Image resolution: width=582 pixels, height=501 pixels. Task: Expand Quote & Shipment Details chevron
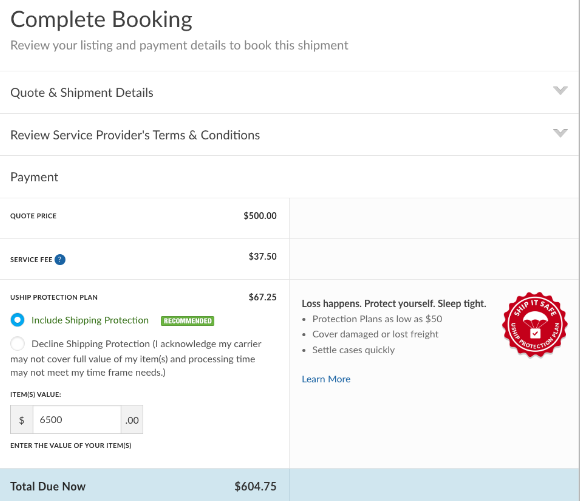pyautogui.click(x=560, y=91)
